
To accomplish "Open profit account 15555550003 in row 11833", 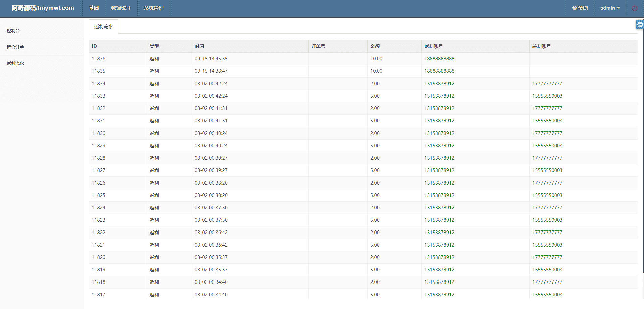I will [547, 96].
